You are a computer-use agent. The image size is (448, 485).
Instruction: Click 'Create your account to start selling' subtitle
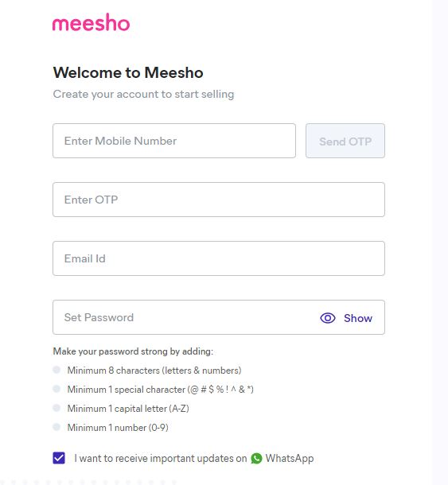tap(143, 94)
